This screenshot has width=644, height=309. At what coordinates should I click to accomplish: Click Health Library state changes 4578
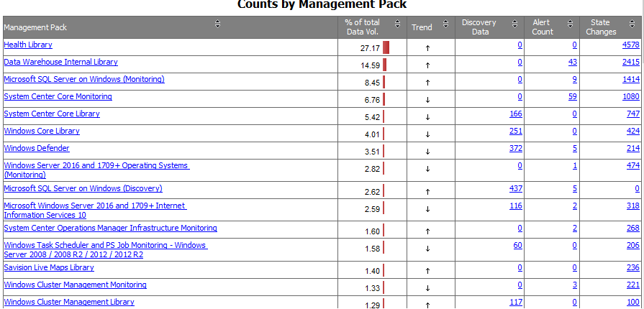point(631,45)
